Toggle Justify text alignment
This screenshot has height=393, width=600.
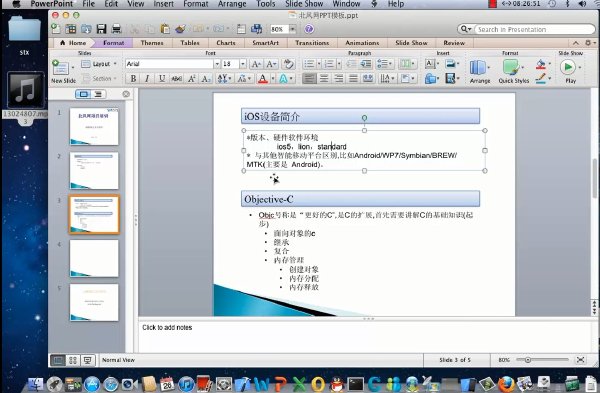point(353,79)
